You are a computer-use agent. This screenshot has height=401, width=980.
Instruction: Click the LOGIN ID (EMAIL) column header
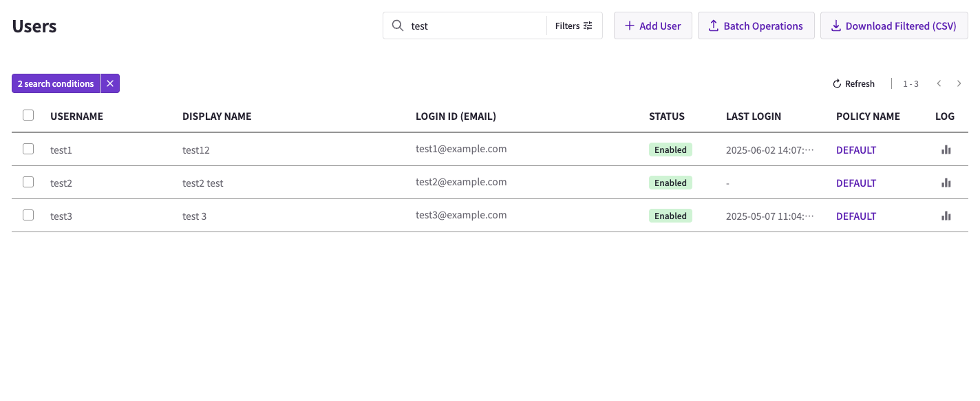[x=456, y=116]
